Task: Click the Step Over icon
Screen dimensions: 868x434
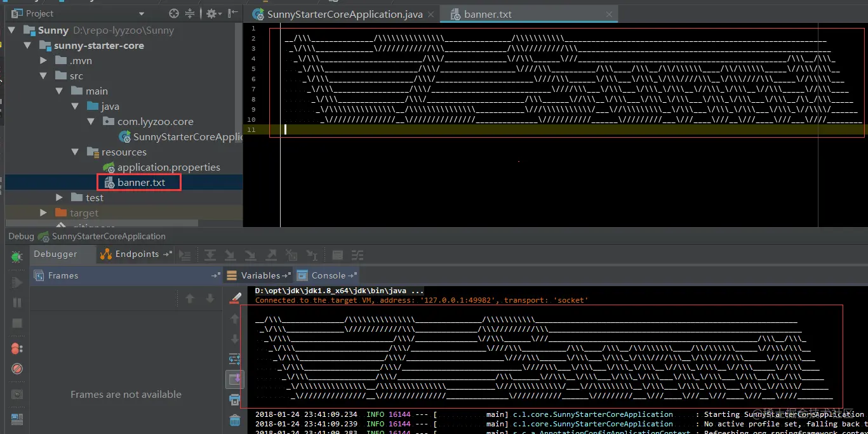Action: click(210, 255)
